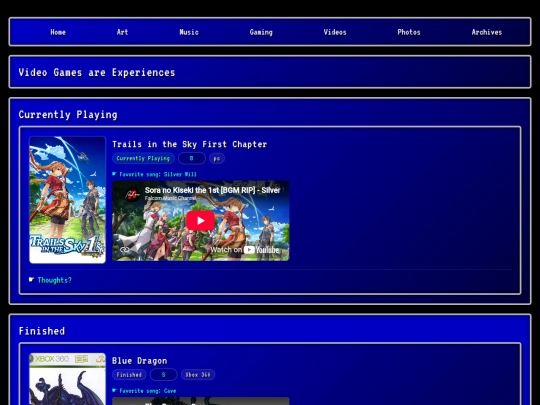Click the Falcom Music Channel avatar icon
Screen dimensions: 540x405
coord(132,194)
